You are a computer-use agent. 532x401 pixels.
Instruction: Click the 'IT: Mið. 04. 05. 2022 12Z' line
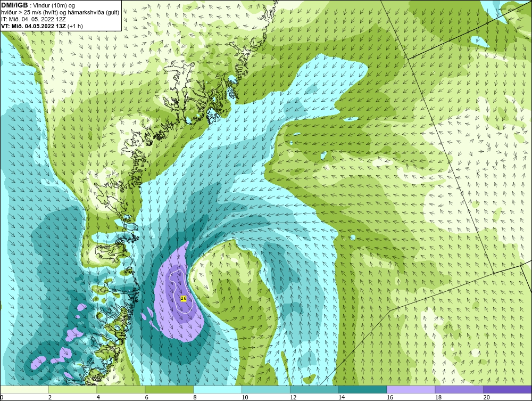point(34,19)
